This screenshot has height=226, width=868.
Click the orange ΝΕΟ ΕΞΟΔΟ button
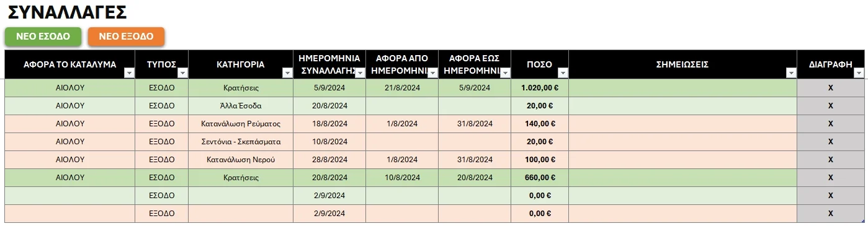(x=126, y=37)
